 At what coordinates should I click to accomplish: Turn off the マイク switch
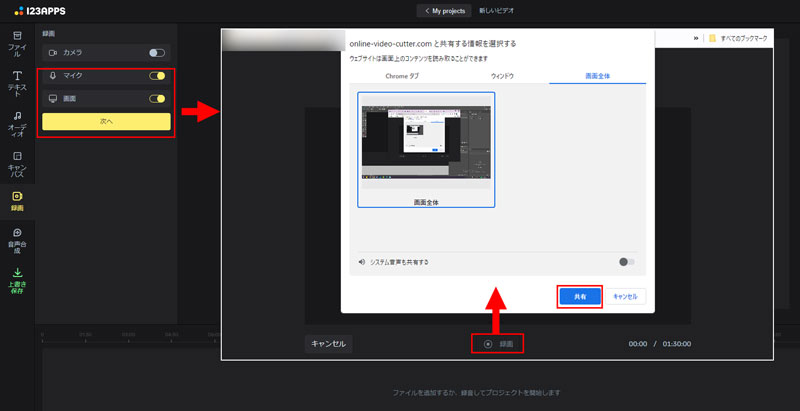157,75
